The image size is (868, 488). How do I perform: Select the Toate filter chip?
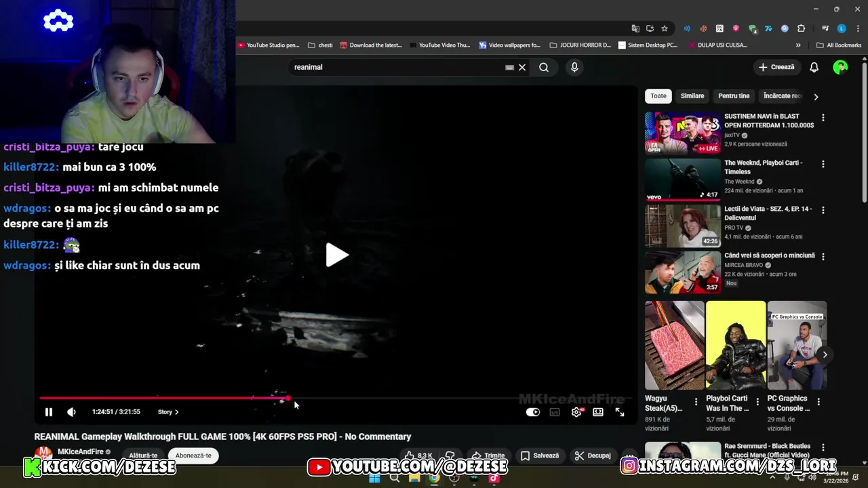pos(658,96)
